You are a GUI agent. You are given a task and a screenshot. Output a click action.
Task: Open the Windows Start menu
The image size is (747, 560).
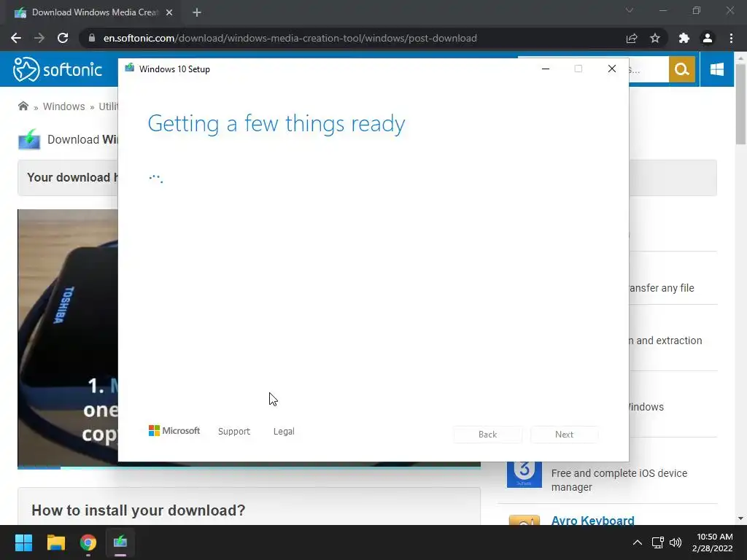[x=23, y=542]
